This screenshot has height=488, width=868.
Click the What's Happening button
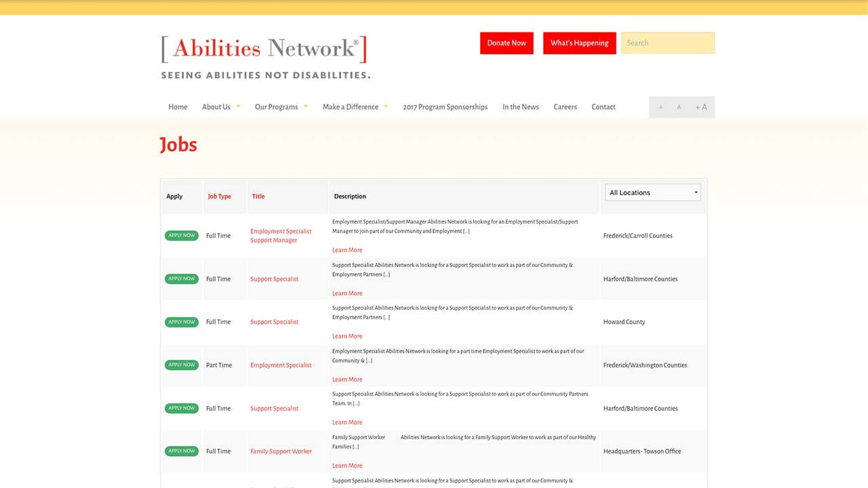(580, 43)
